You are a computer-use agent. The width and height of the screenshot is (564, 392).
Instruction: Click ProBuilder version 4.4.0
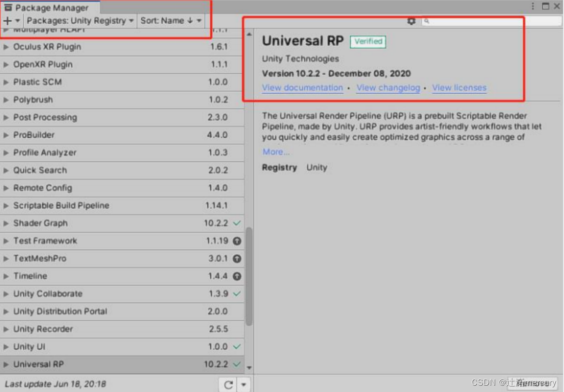tap(217, 135)
